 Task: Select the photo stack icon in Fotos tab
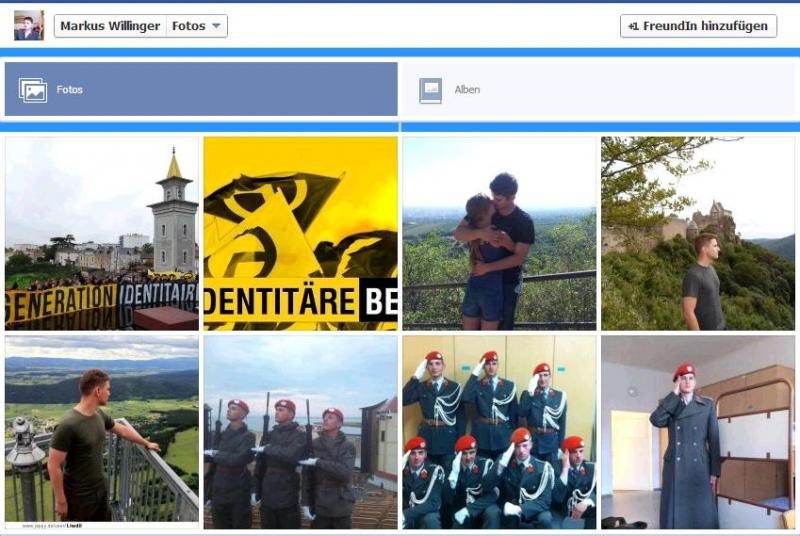click(33, 90)
